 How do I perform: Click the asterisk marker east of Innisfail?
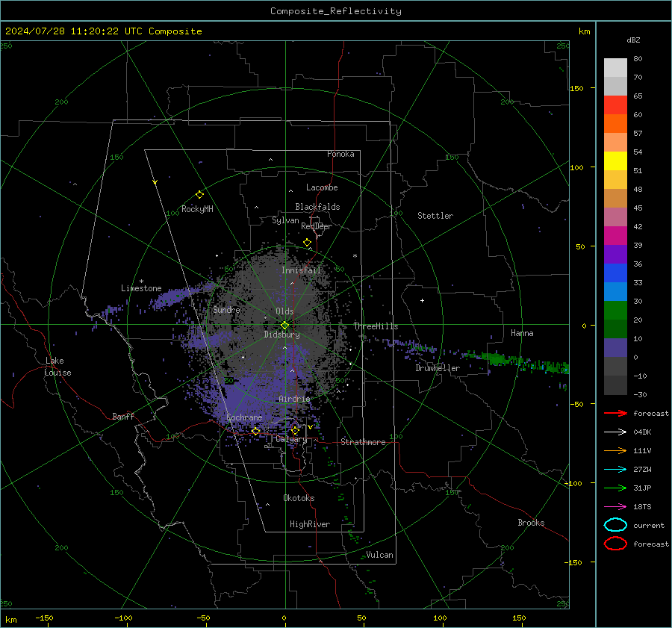coord(355,256)
